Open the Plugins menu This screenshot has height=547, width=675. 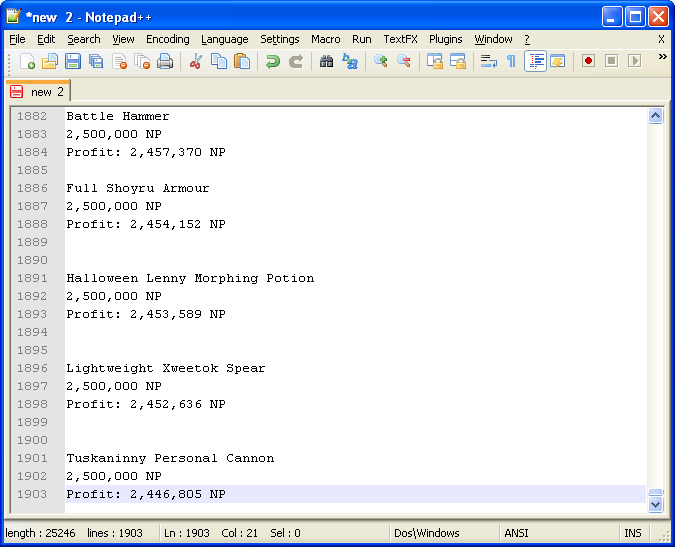click(446, 39)
